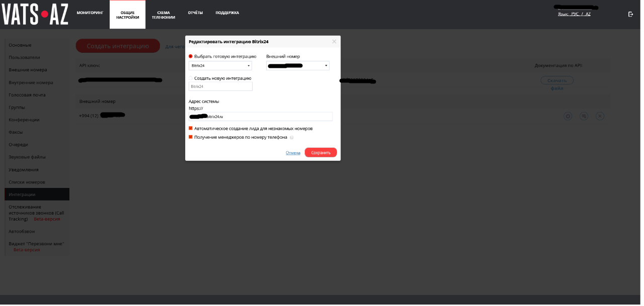Open the gear settings icon in integration row

coord(568,116)
